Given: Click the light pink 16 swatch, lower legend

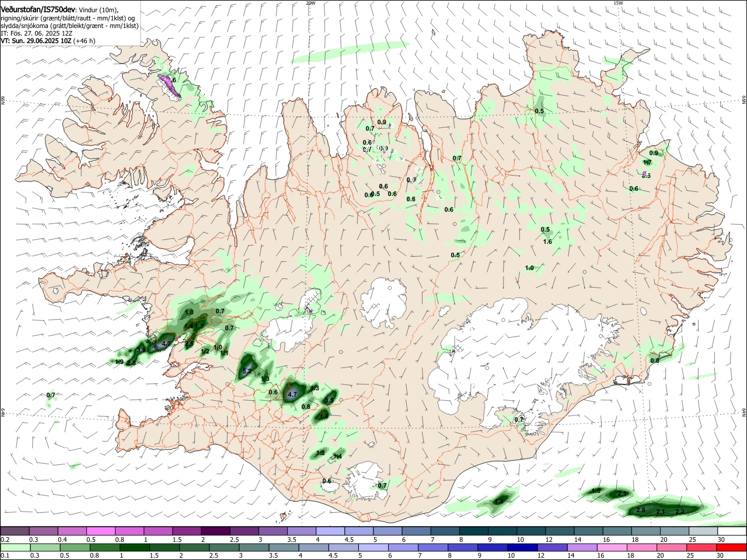Looking at the screenshot, I should [x=612, y=547].
